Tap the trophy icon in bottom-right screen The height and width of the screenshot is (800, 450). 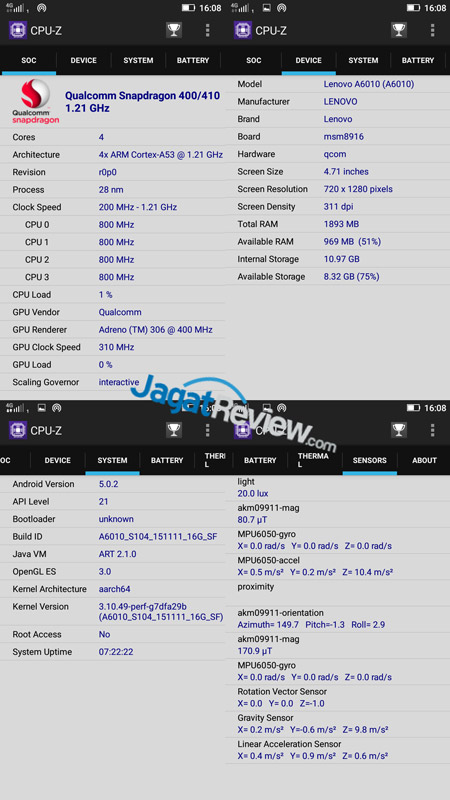click(x=399, y=430)
